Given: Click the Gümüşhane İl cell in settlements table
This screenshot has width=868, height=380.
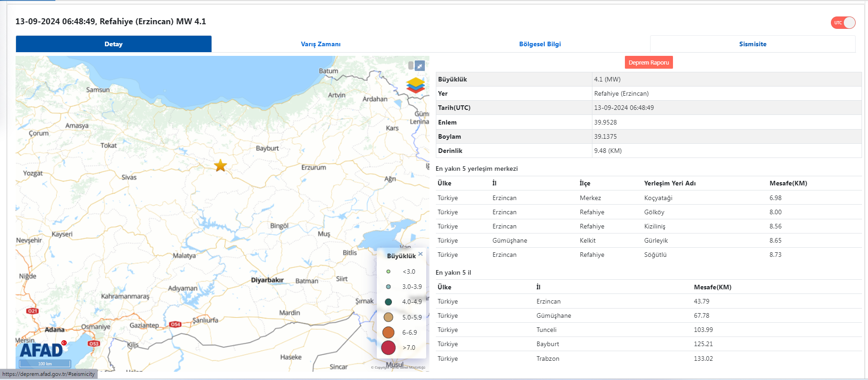Looking at the screenshot, I should pos(510,240).
